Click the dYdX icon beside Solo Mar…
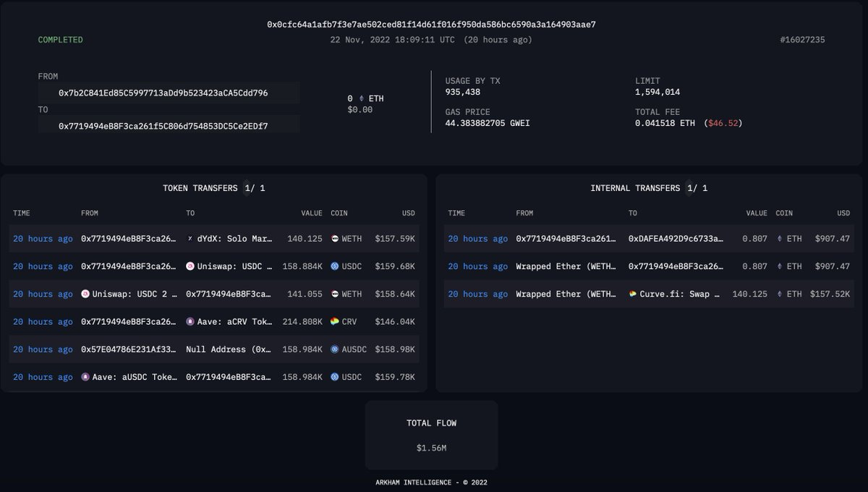The height and width of the screenshot is (492, 868). (190, 239)
